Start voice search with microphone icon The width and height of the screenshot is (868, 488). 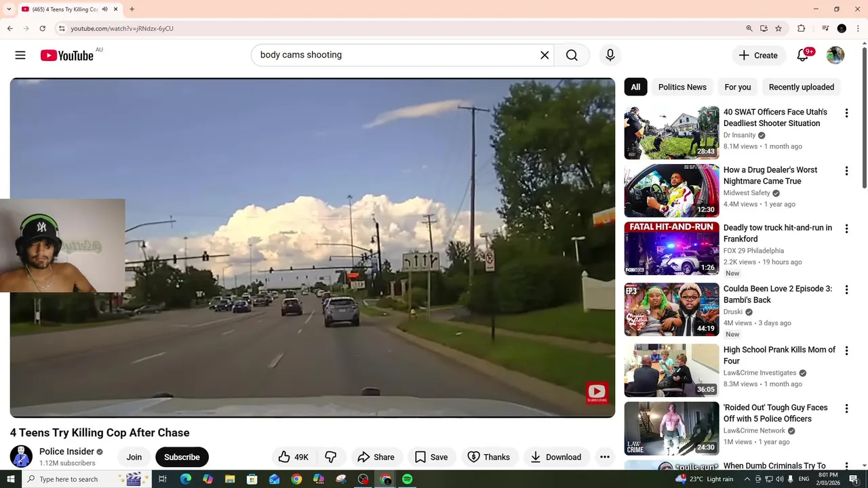pyautogui.click(x=610, y=56)
